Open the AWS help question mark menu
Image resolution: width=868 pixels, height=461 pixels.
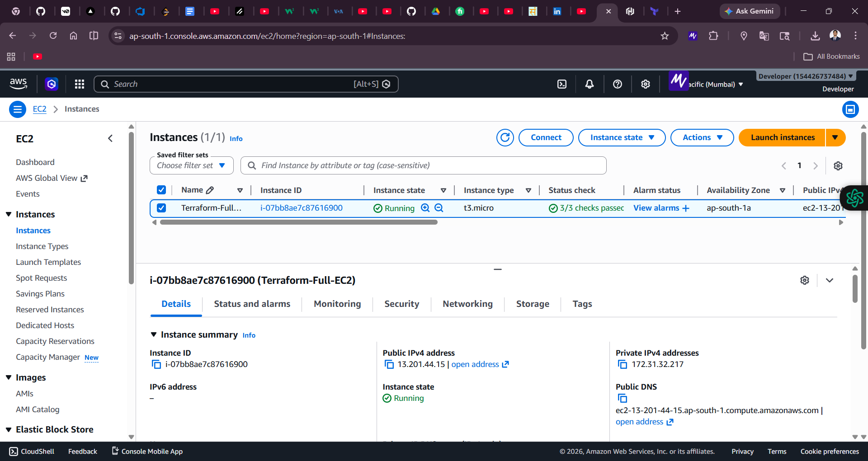click(618, 84)
